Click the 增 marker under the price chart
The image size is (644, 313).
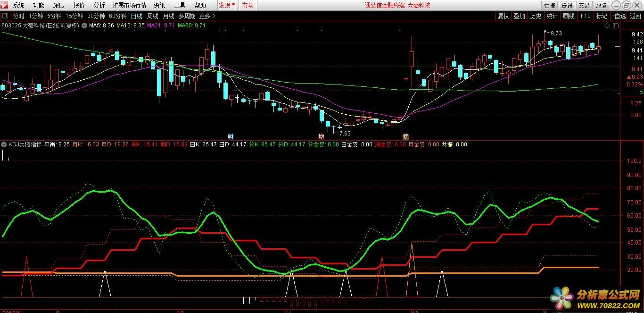321,137
